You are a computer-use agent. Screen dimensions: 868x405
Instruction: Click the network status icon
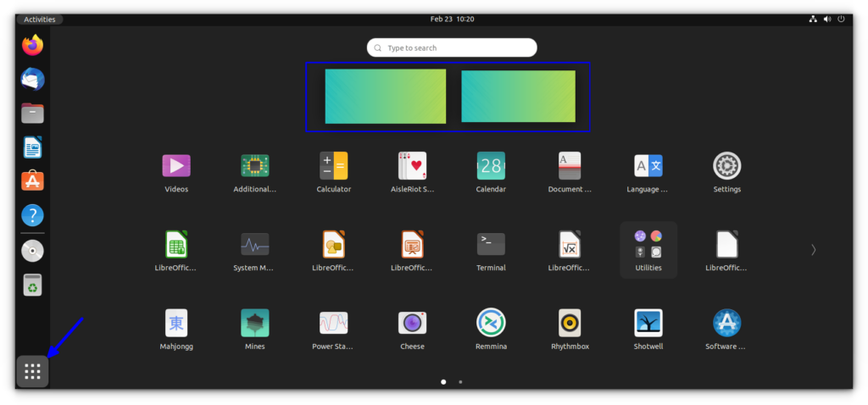pos(813,19)
